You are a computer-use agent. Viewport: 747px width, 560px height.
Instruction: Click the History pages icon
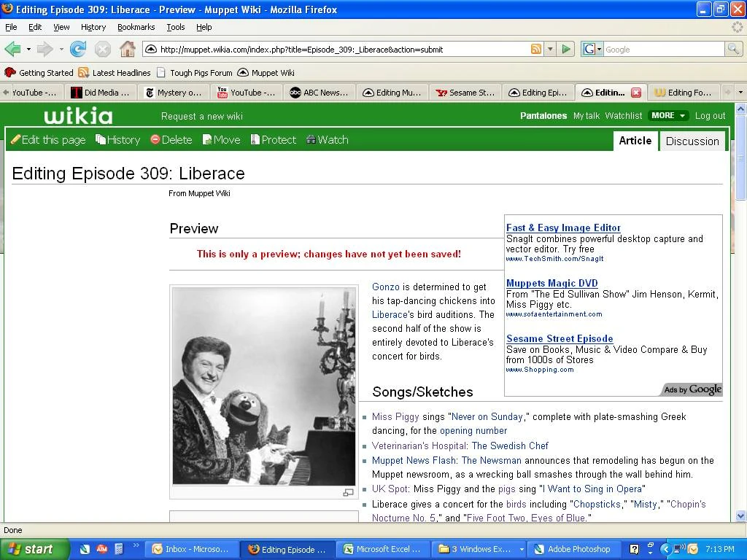click(x=101, y=139)
